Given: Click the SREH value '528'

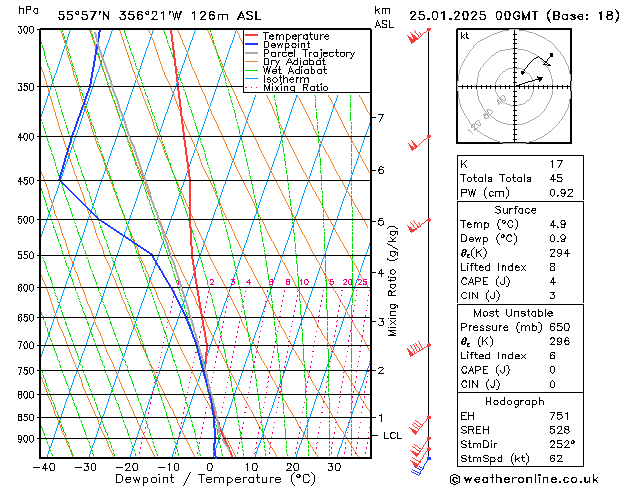Looking at the screenshot, I should pos(560,430).
